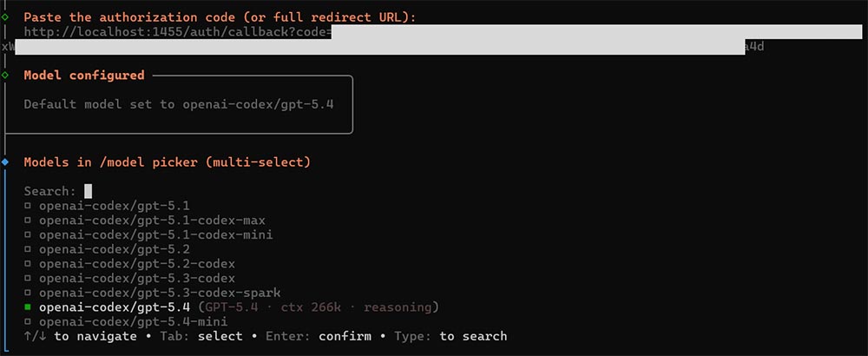The image size is (868, 356).
Task: Click the Search input cursor
Action: pyautogui.click(x=88, y=191)
